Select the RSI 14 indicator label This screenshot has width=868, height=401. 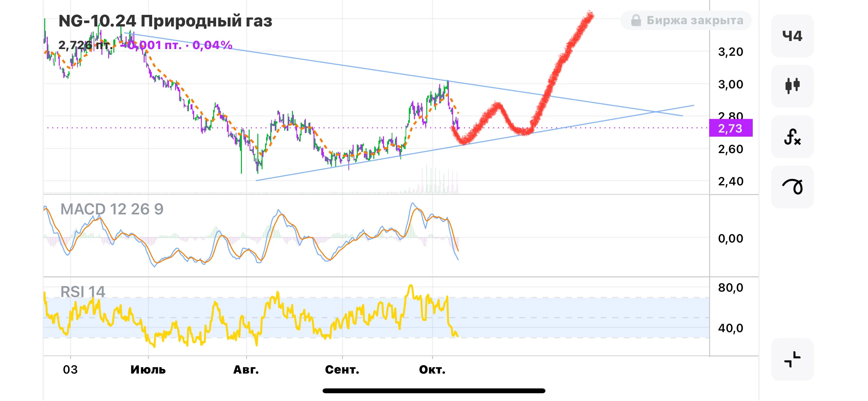(83, 292)
